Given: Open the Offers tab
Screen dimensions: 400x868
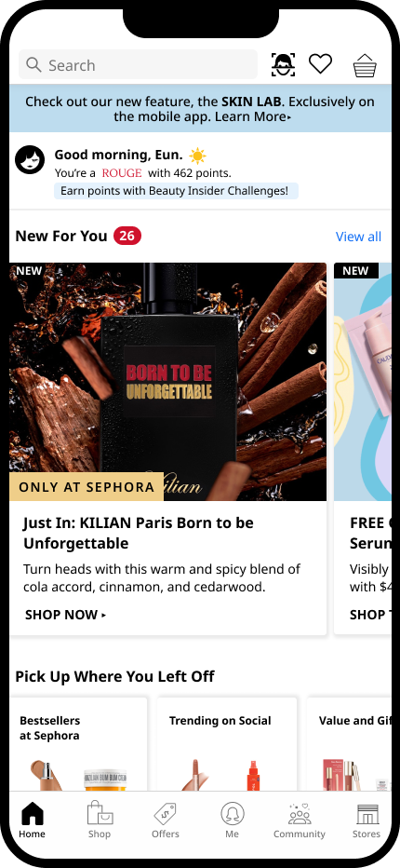Looking at the screenshot, I should pyautogui.click(x=166, y=820).
